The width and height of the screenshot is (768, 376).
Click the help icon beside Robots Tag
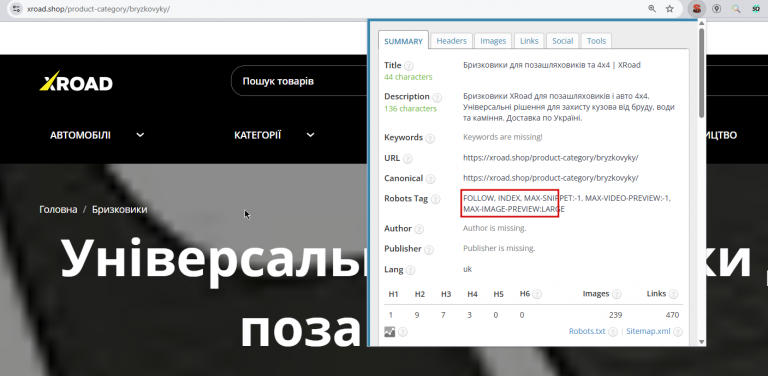click(x=435, y=199)
